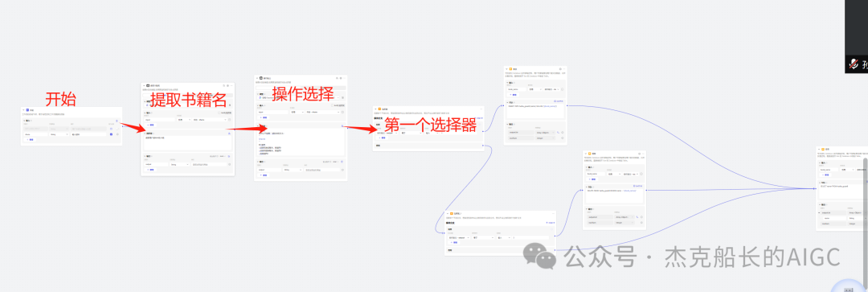This screenshot has width=868, height=292.
Task: Click auto-generate SQL link in INSERT node
Action: pyautogui.click(x=558, y=101)
